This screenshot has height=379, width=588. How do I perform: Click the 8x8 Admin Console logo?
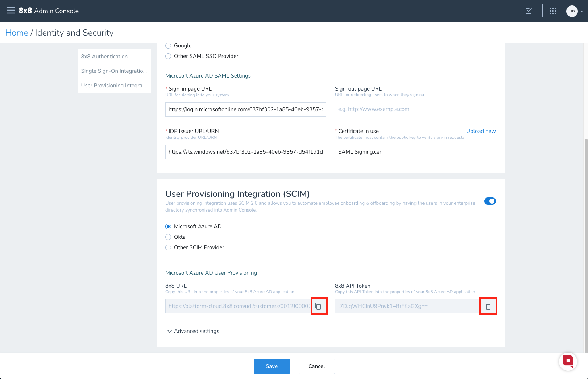coord(49,11)
